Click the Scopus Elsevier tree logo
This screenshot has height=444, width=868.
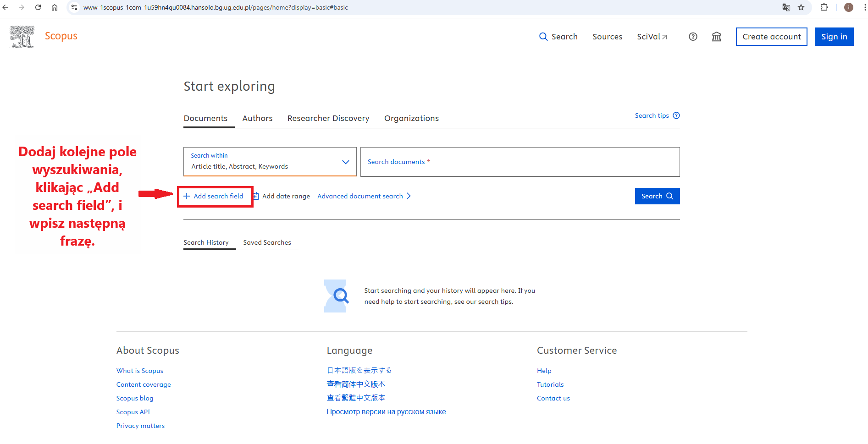coord(22,37)
